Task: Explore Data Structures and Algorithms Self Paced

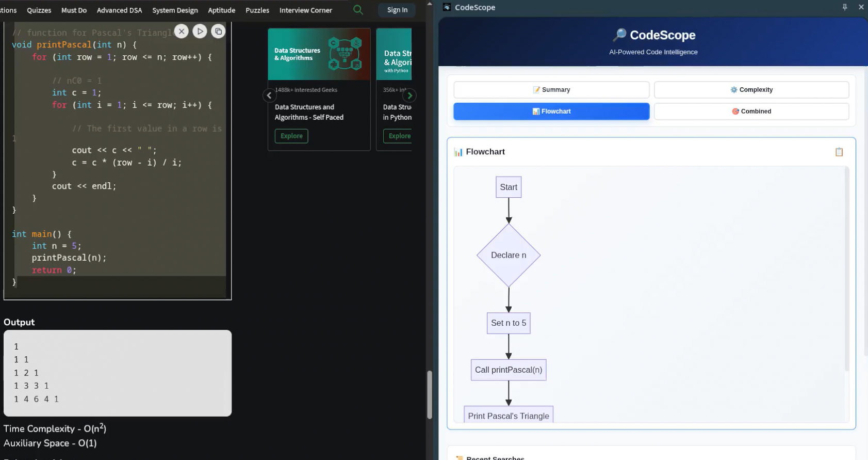Action: pyautogui.click(x=291, y=136)
